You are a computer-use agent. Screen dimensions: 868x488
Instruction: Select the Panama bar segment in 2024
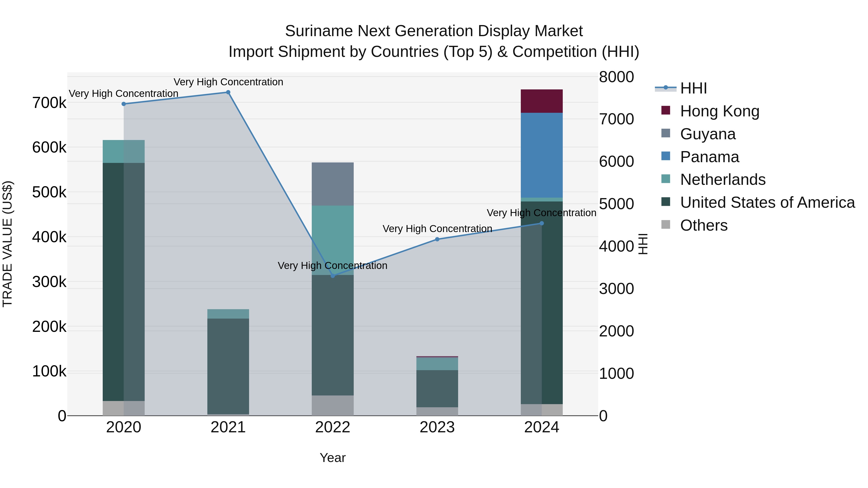point(542,155)
